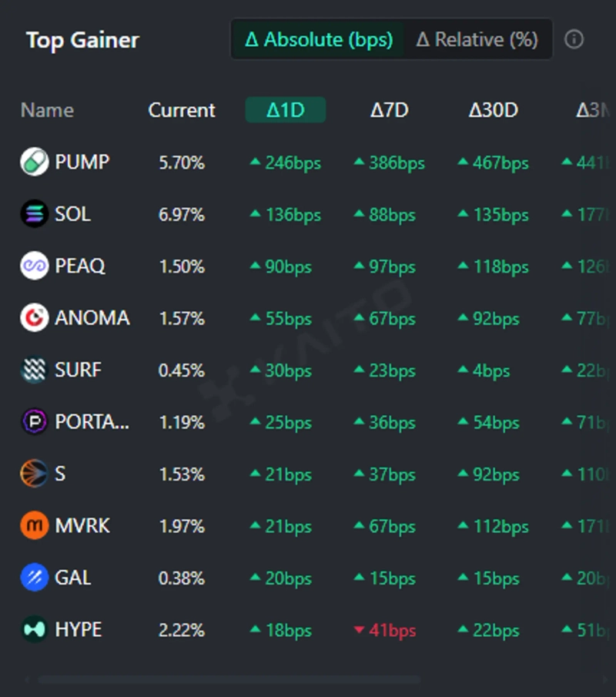Click the PORTA token logo
Image resolution: width=616 pixels, height=697 pixels.
click(34, 422)
